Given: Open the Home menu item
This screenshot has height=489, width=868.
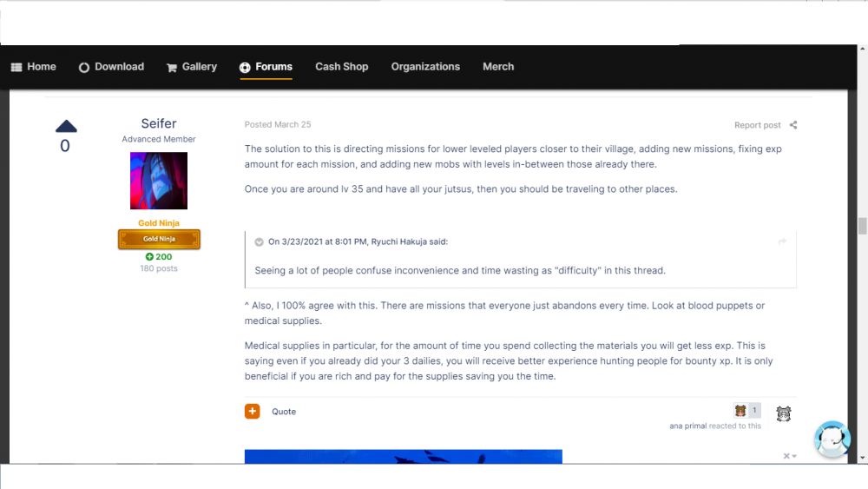Looking at the screenshot, I should (x=33, y=67).
